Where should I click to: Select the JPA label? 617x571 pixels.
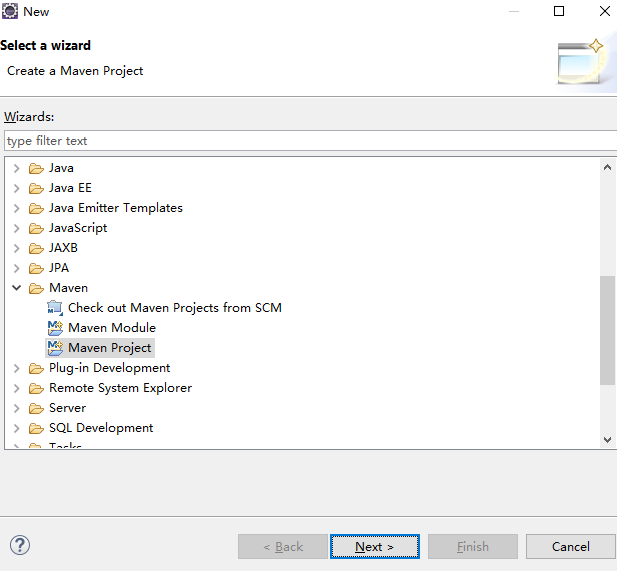(59, 268)
